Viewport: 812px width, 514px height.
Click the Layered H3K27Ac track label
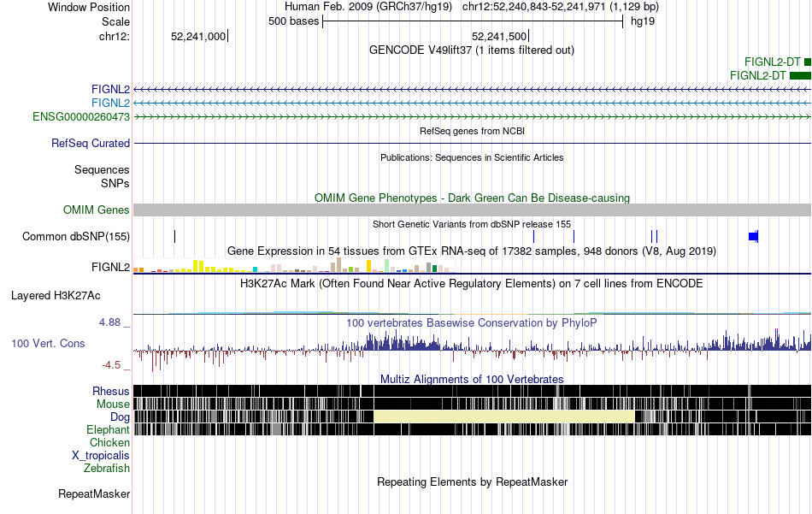[56, 295]
